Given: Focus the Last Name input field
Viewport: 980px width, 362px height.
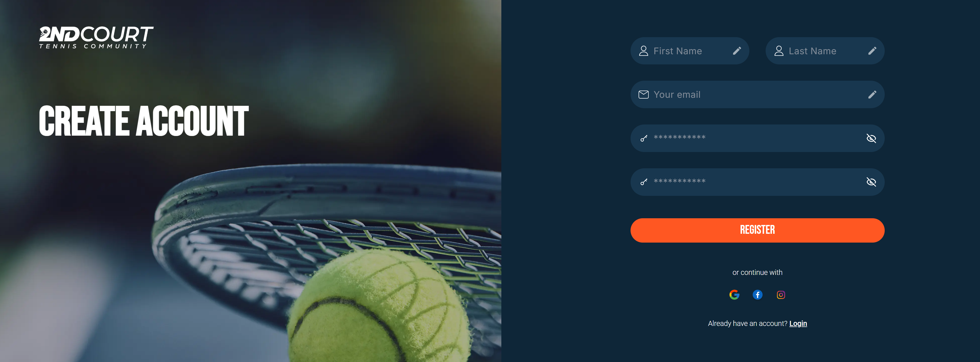Looking at the screenshot, I should click(x=825, y=51).
